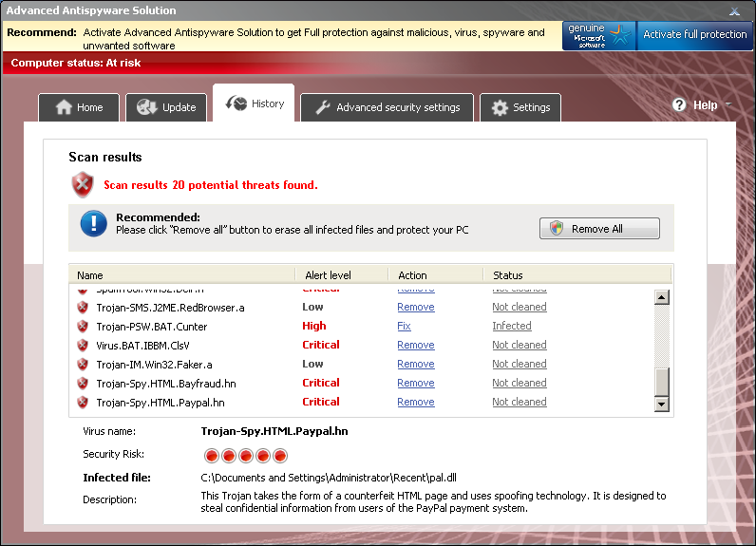Click the question mark Help icon
The height and width of the screenshot is (546, 756).
coord(679,104)
